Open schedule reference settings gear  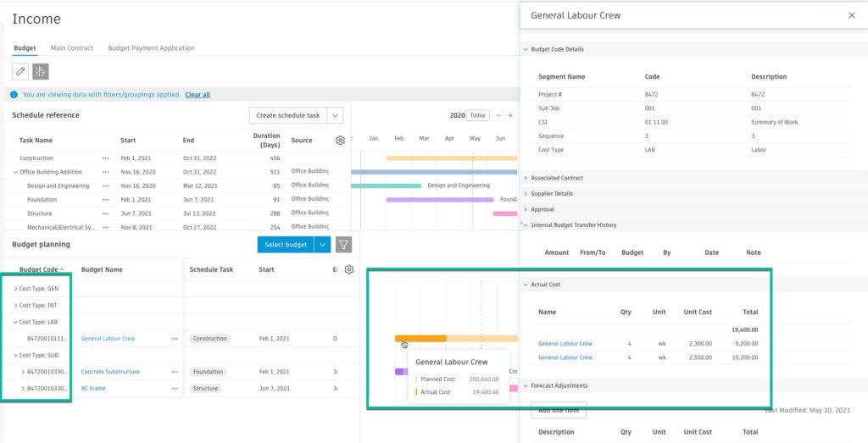click(341, 141)
